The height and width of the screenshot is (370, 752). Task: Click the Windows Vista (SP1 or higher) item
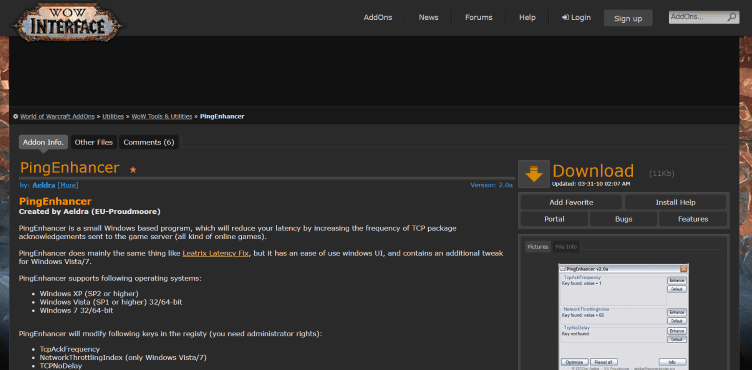tap(111, 302)
